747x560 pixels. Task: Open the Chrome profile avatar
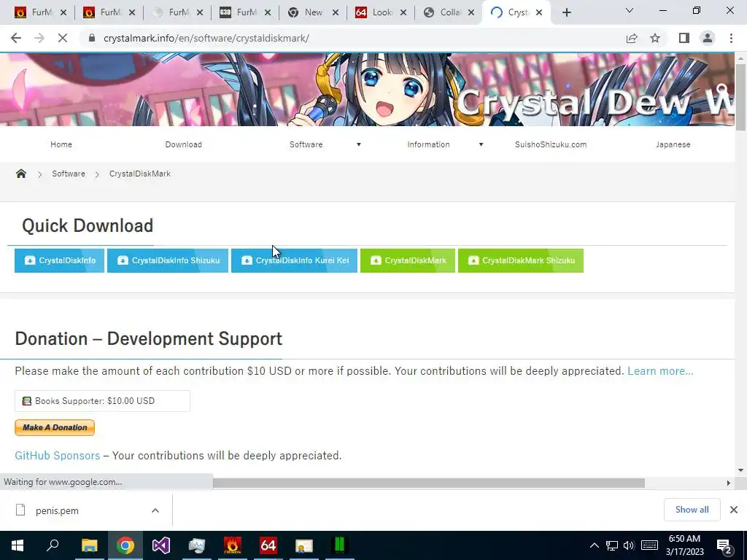(x=708, y=38)
